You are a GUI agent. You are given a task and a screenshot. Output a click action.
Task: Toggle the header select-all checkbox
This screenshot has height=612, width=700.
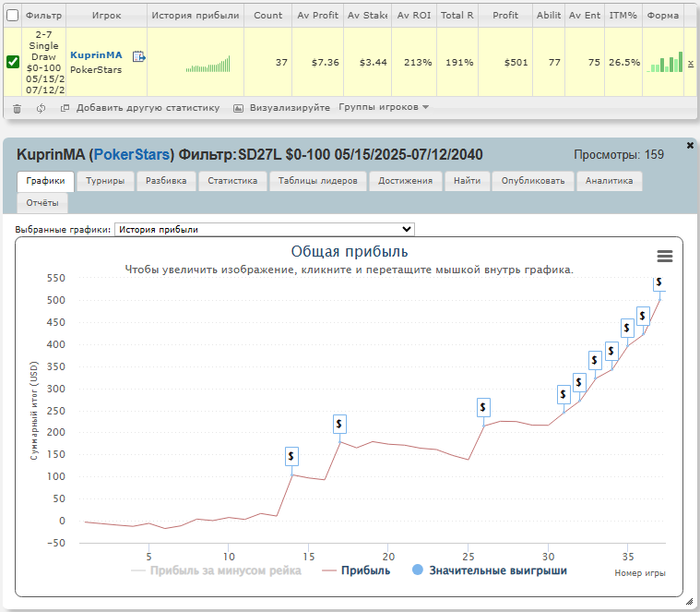pos(12,16)
